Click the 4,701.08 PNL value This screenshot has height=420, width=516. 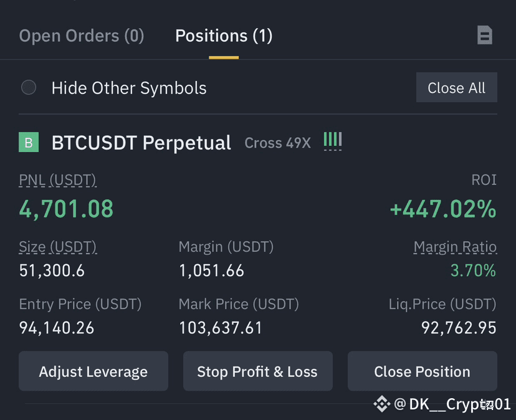coord(66,209)
